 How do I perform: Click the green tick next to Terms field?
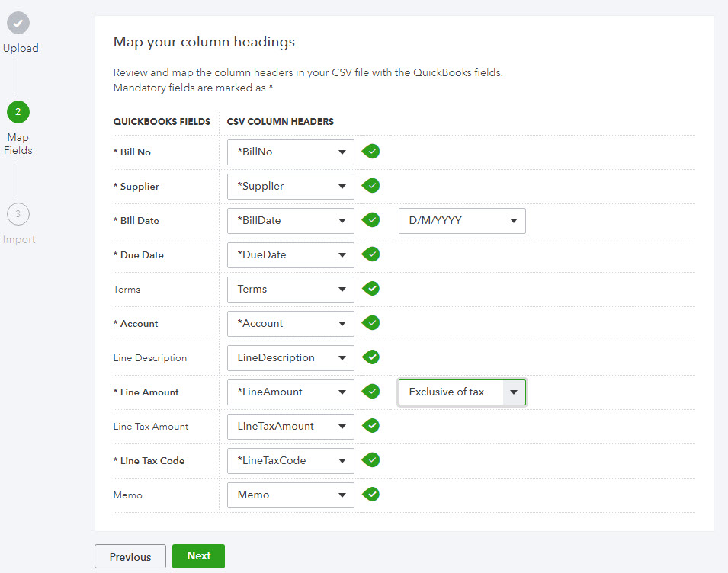pyautogui.click(x=370, y=289)
